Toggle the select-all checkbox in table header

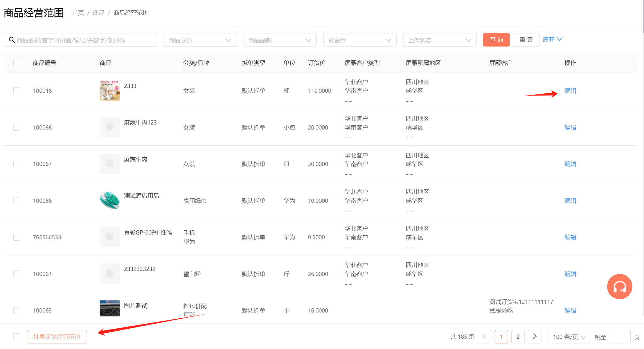[17, 63]
